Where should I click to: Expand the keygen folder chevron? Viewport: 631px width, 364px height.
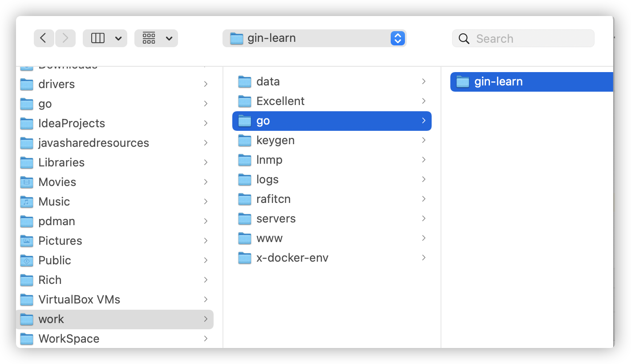tap(424, 140)
